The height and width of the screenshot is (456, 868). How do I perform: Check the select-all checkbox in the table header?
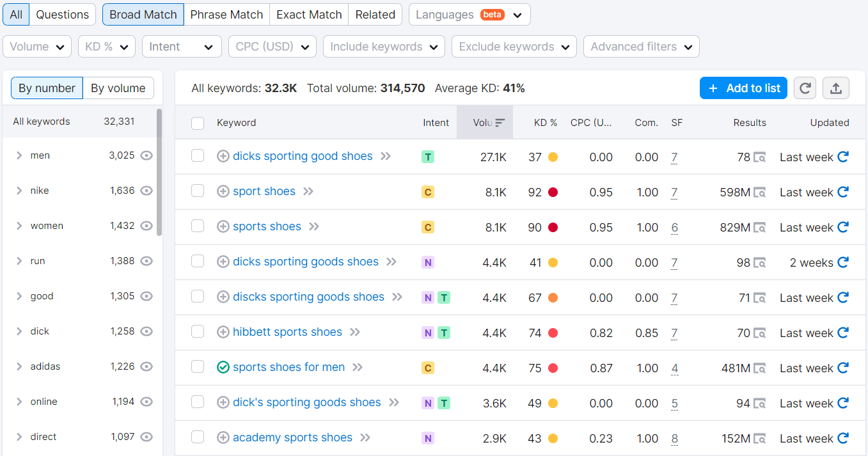[197, 123]
